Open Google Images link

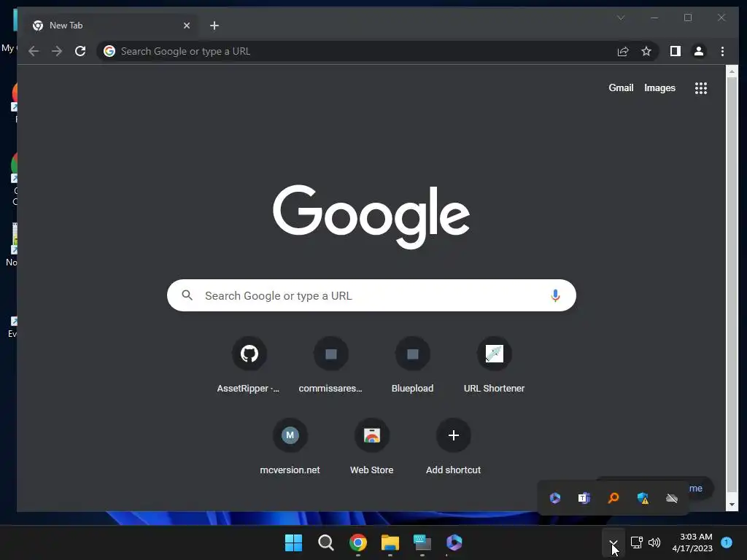(x=659, y=88)
